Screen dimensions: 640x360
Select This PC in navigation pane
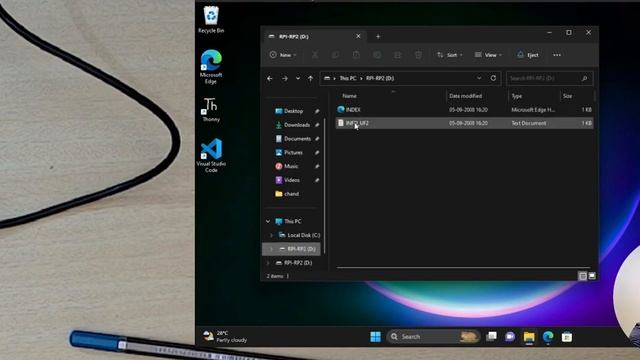point(293,221)
